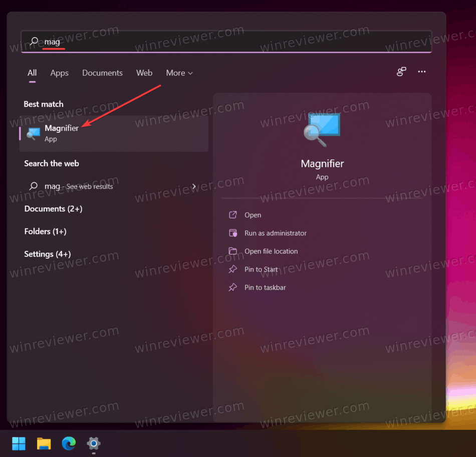The width and height of the screenshot is (476, 457).
Task: Click the Pin to Start pin icon
Action: click(x=233, y=269)
